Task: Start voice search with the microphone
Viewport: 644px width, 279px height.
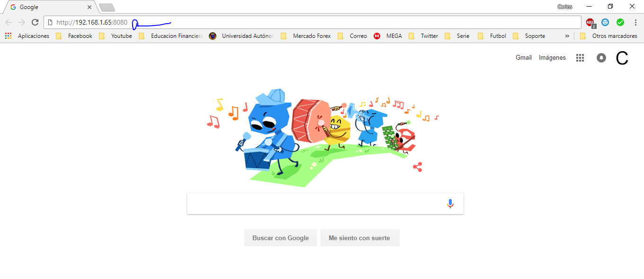Action: 450,204
